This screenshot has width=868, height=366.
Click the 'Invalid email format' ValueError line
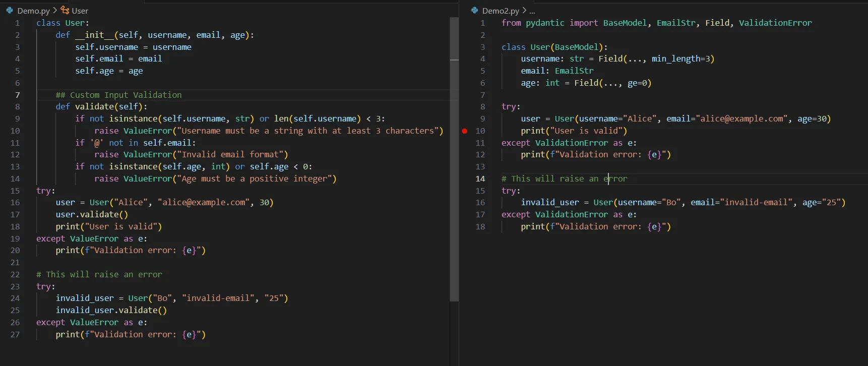click(191, 154)
